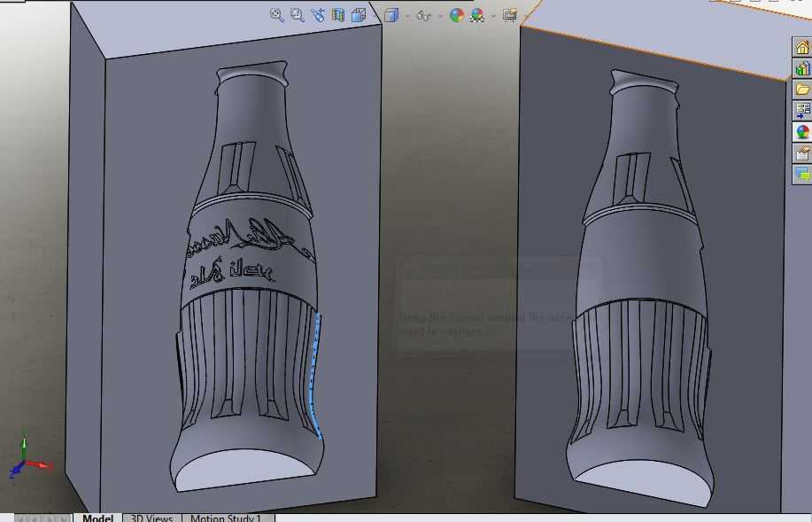
Task: Select the Zoom to Area tool
Action: pyautogui.click(x=298, y=15)
